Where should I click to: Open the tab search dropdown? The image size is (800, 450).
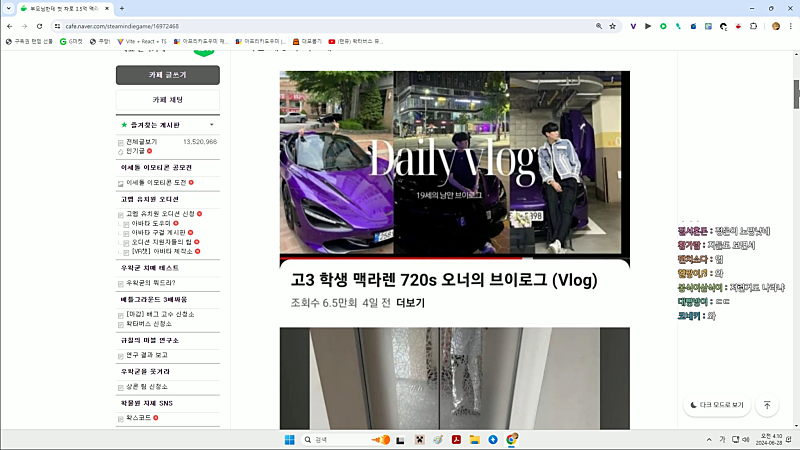pyautogui.click(x=8, y=8)
